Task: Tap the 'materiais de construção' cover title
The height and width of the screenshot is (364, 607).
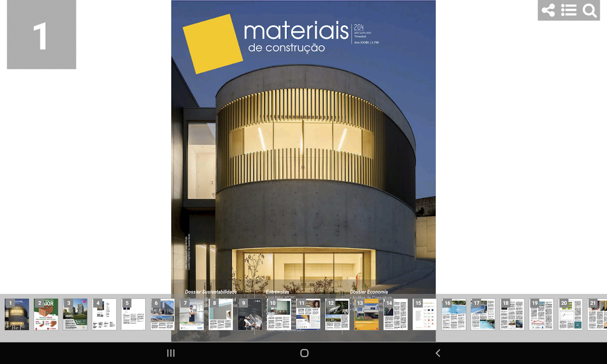Action: [296, 36]
